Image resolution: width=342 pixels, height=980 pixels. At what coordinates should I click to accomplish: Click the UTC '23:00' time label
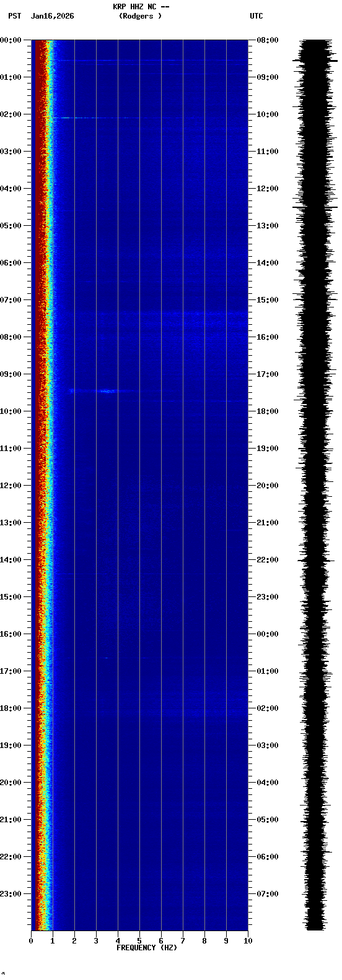point(268,597)
